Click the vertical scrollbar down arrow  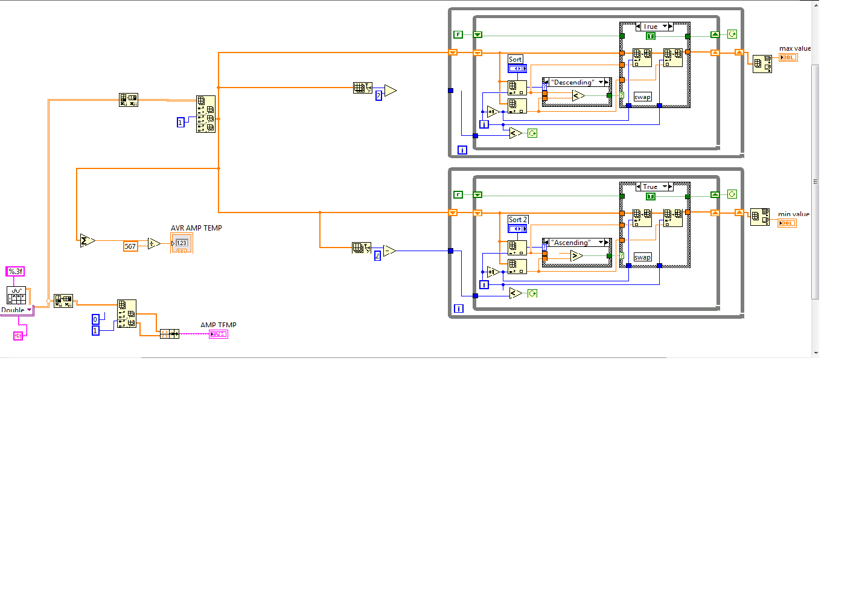(815, 353)
